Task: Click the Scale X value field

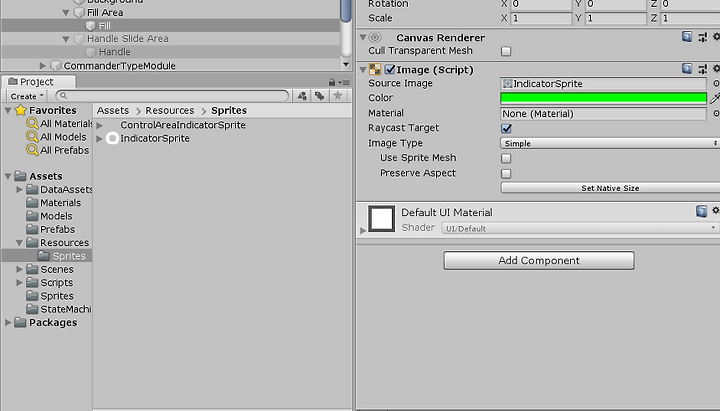Action: 541,18
